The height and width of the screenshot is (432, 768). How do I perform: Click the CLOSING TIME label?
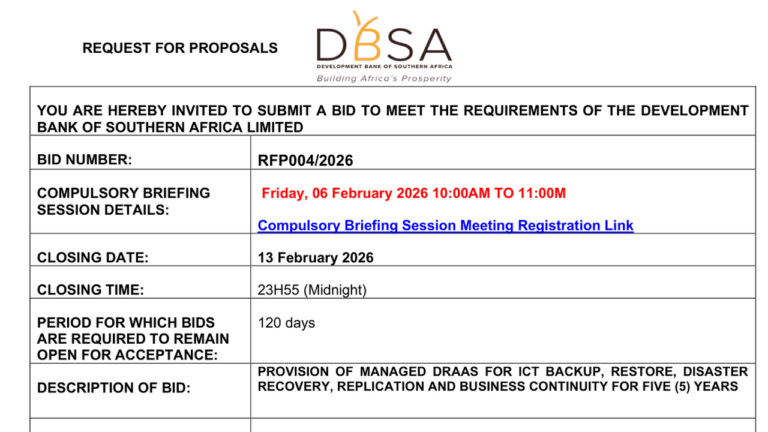[90, 291]
